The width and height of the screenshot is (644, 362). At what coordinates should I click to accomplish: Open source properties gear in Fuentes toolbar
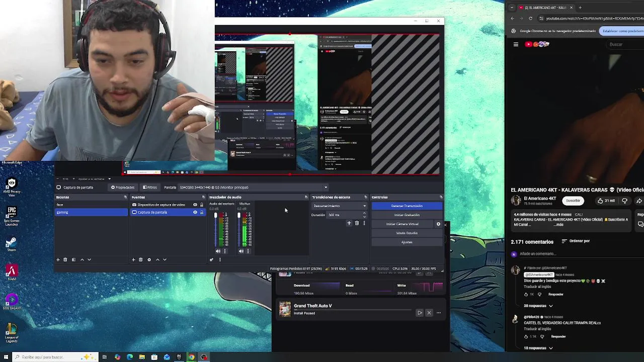pyautogui.click(x=149, y=259)
